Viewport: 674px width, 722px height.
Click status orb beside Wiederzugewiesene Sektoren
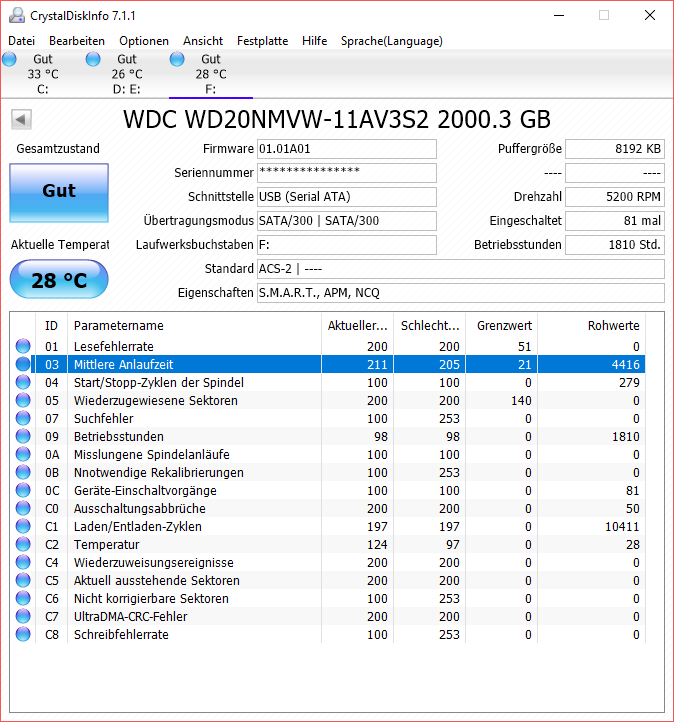coord(23,400)
